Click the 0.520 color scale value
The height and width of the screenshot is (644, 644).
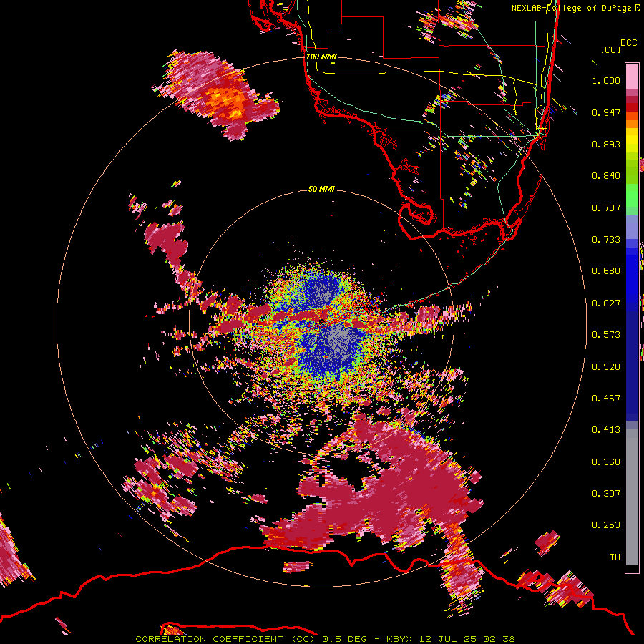pyautogui.click(x=606, y=367)
